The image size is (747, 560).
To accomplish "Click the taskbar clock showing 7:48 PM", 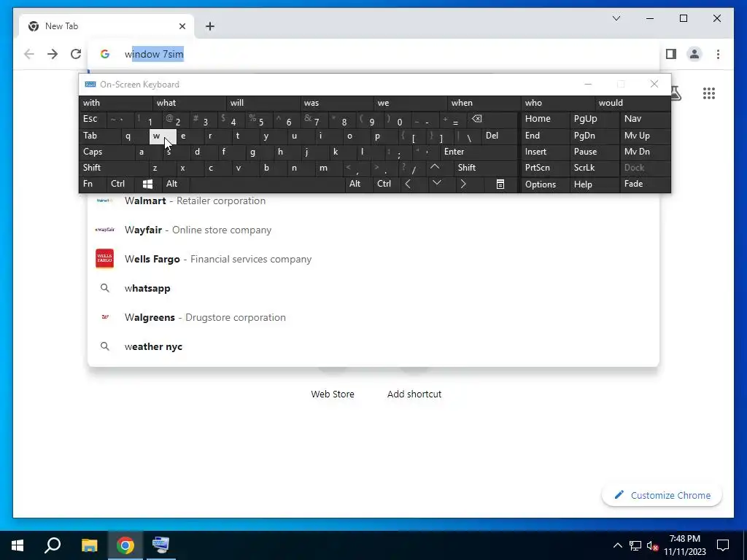I will point(684,545).
